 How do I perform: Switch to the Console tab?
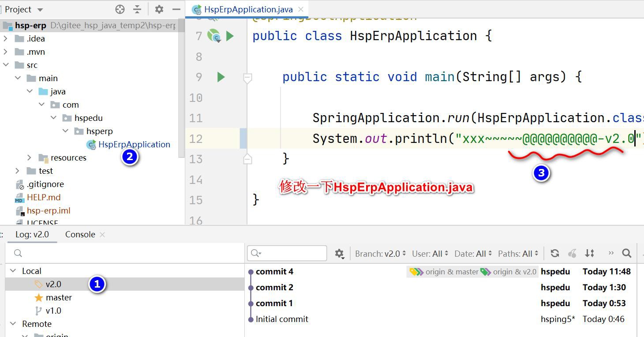80,234
